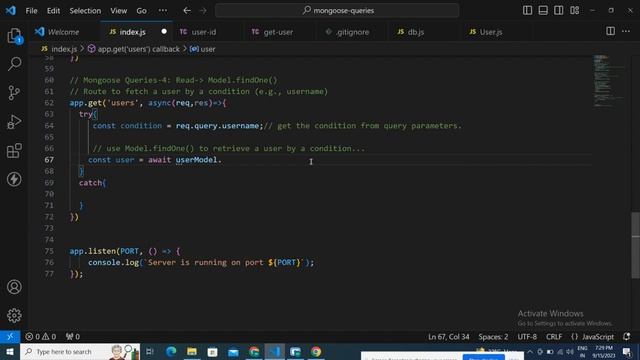Screen dimensions: 640x360
Task: Open Customize Layout icon
Action: 574,10
